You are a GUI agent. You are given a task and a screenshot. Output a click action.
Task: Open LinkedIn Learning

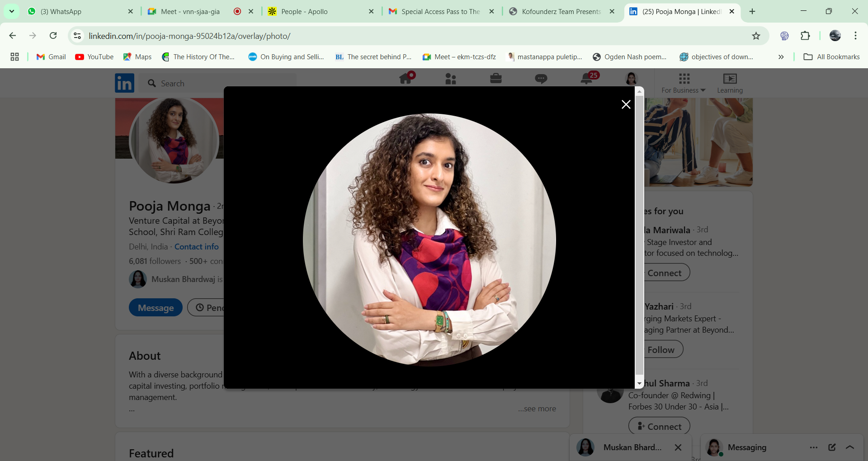pyautogui.click(x=730, y=84)
